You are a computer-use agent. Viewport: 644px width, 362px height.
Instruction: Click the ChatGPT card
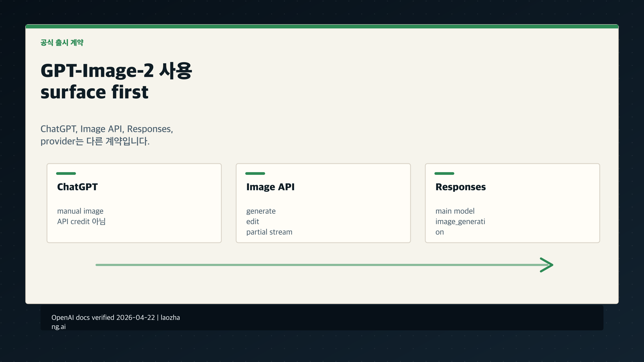pos(134,203)
